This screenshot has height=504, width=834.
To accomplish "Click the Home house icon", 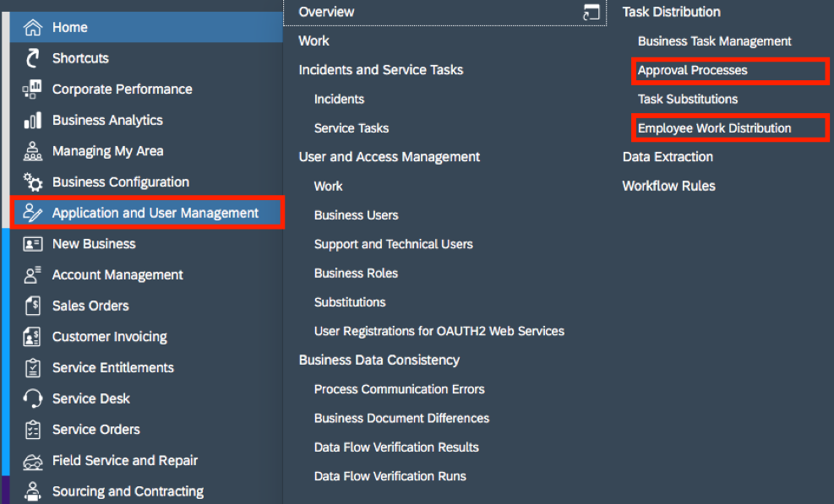I will coord(33,27).
